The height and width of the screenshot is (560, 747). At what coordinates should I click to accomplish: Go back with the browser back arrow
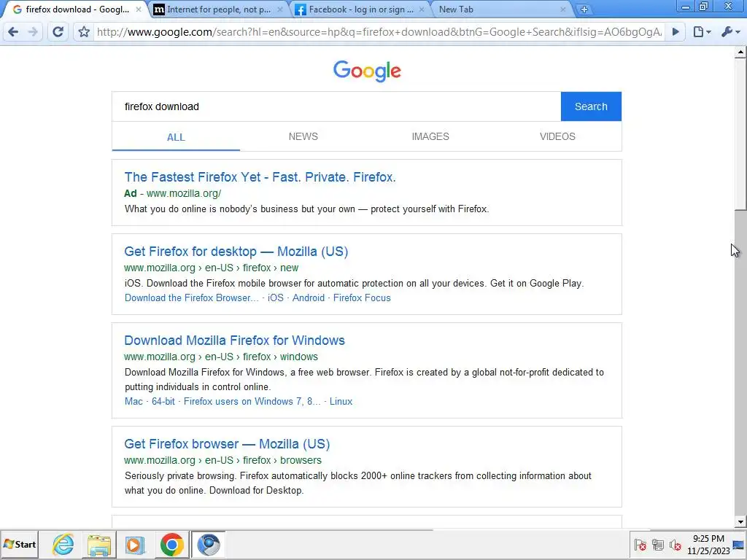[x=13, y=32]
